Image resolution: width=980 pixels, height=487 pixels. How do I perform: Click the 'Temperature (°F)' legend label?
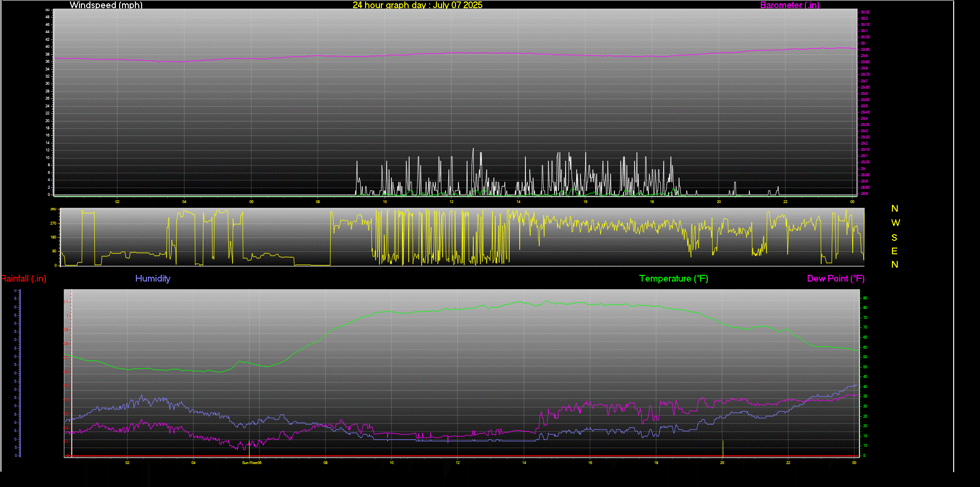[673, 279]
